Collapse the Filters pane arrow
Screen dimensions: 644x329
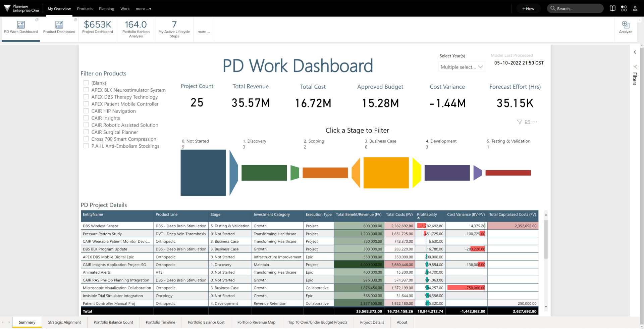[635, 52]
